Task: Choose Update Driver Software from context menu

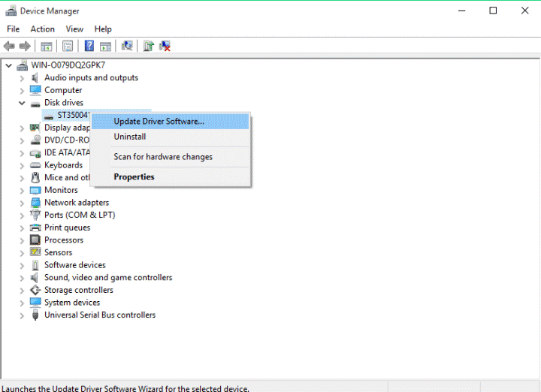Action: tap(171, 122)
